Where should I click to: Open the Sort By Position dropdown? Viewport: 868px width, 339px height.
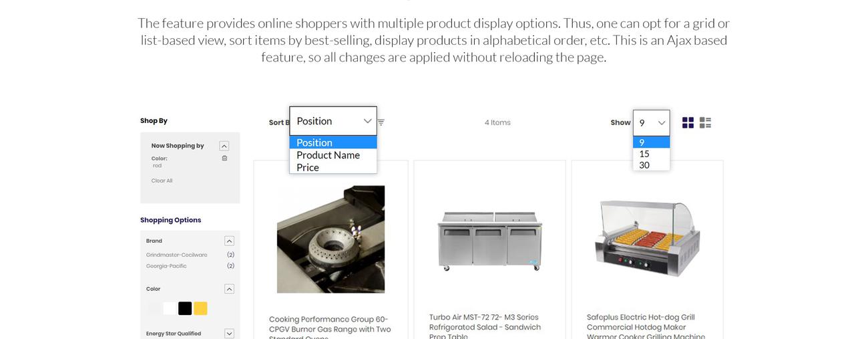coord(333,121)
